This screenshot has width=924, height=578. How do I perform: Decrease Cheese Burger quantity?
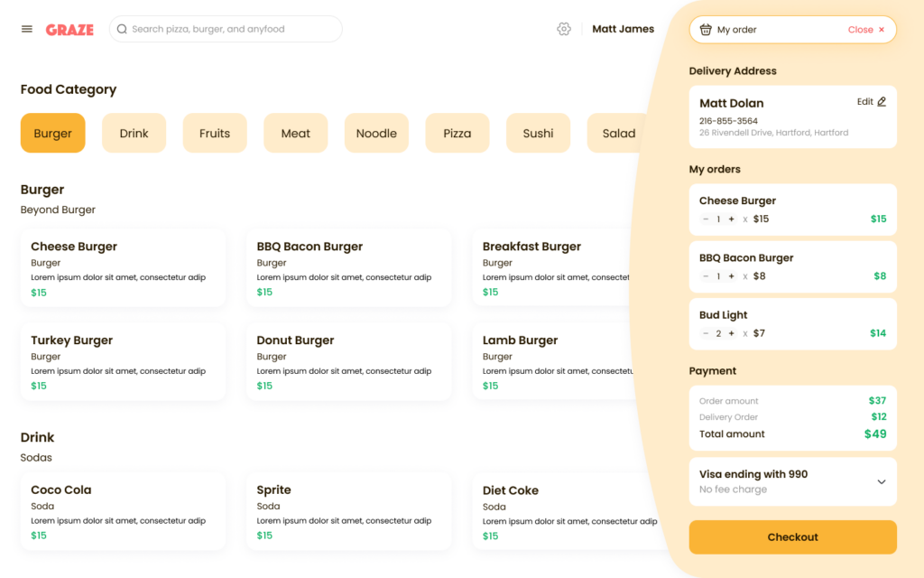[x=704, y=218]
